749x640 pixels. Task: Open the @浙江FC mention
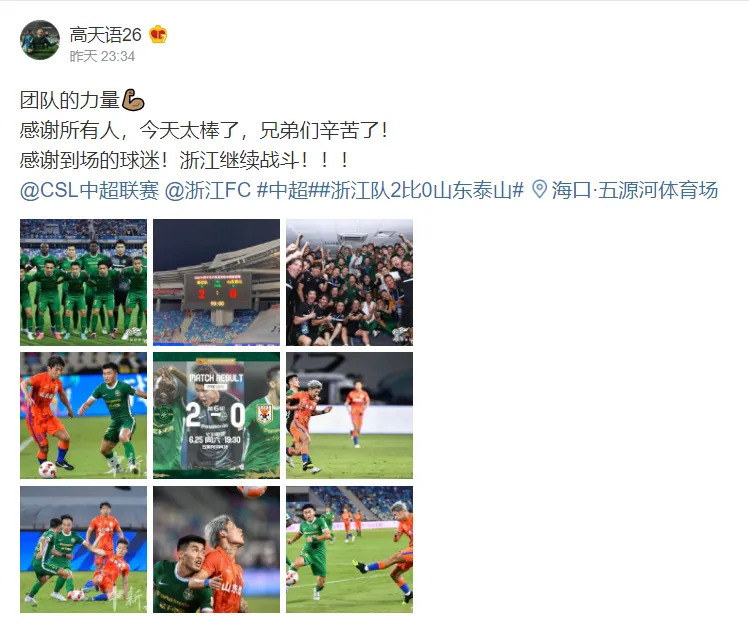[208, 190]
